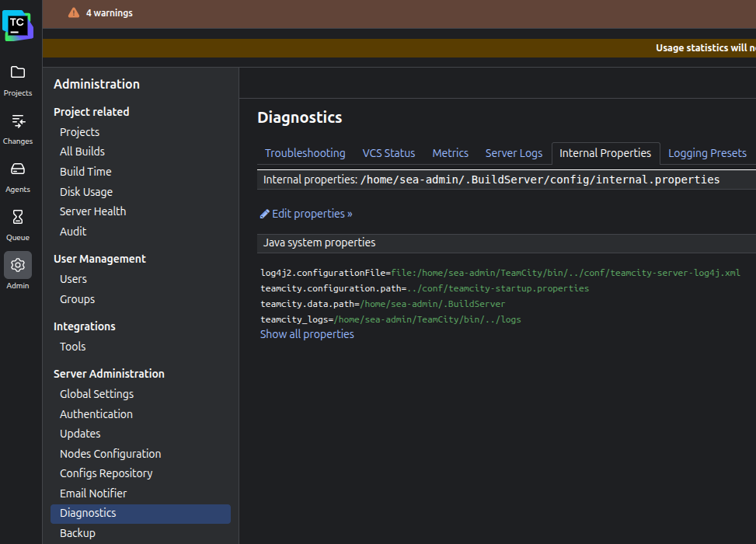Click the teamcity.configuration.path property line

[x=425, y=288]
